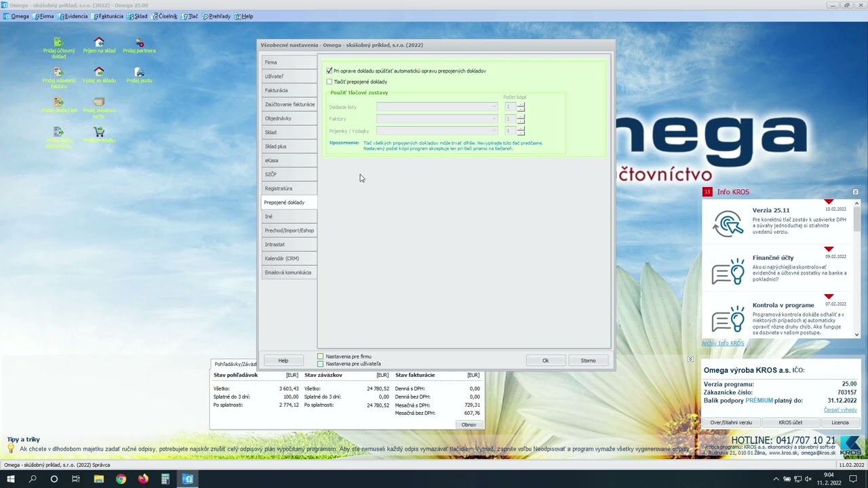Increase Dodacie listy copy count
Image resolution: width=868 pixels, height=488 pixels.
521,105
